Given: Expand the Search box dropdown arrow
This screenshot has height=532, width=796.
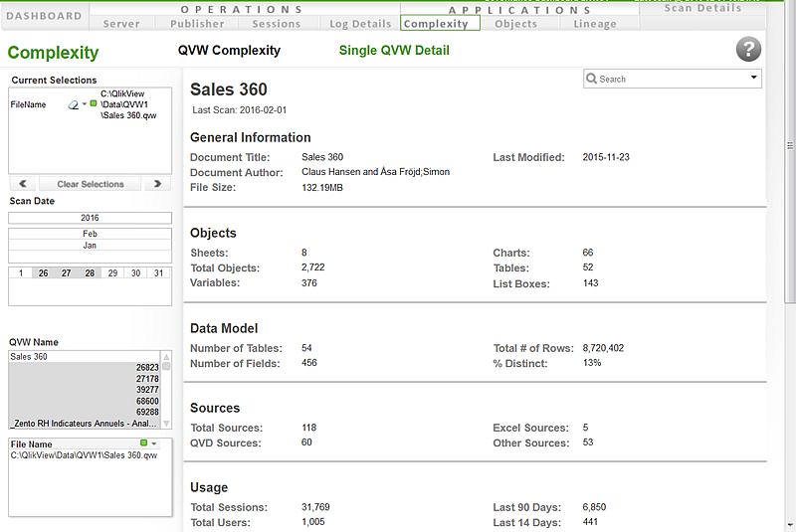Looking at the screenshot, I should pos(753,78).
